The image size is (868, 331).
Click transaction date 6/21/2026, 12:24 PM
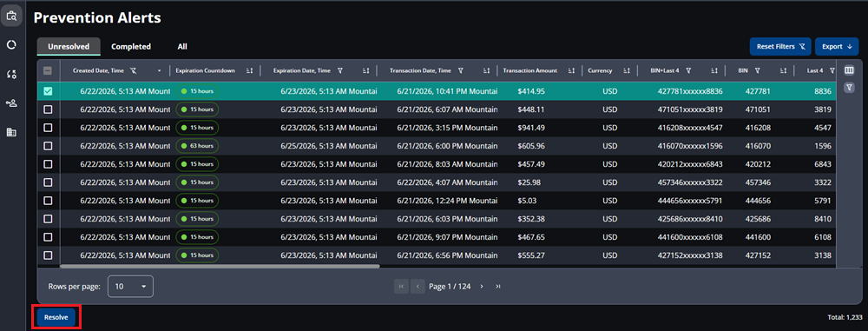tap(447, 200)
